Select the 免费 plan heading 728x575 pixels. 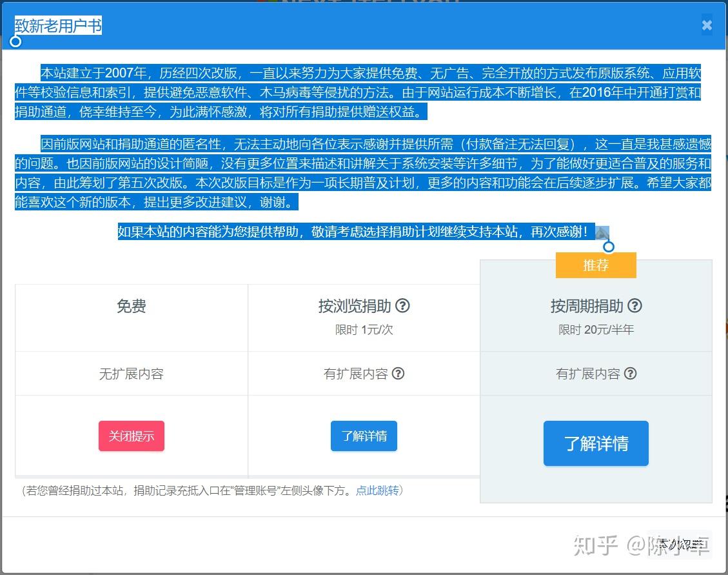pyautogui.click(x=132, y=306)
